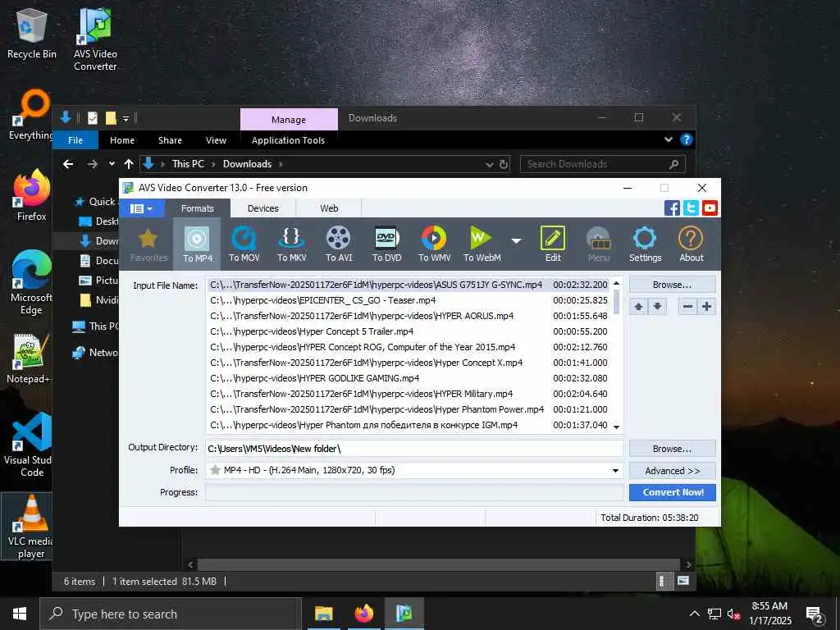840x630 pixels.
Task: Move selected input file down
Action: click(657, 307)
